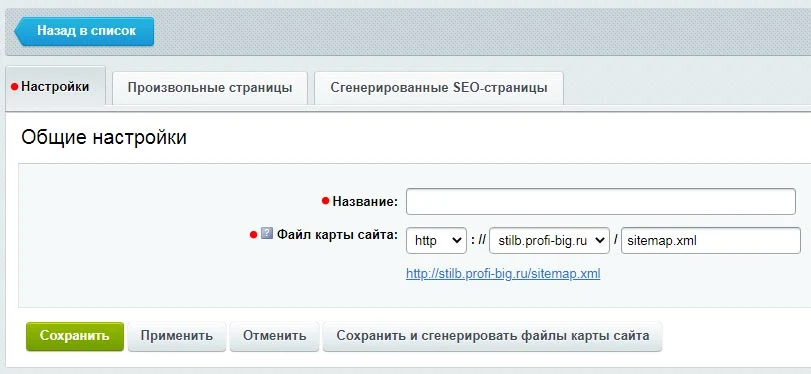Click red required dot before Файл карты сайта help icon
Image resolution: width=811 pixels, height=374 pixels.
tap(253, 235)
